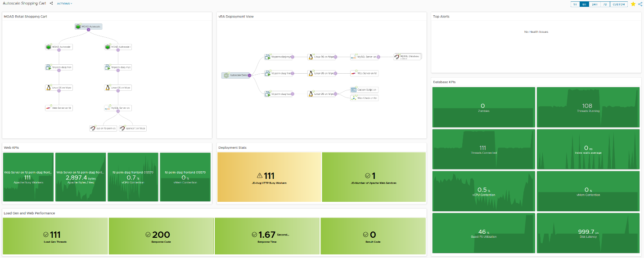Open the Threads Running KPI tile
This screenshot has height=258, width=644.
(588, 107)
